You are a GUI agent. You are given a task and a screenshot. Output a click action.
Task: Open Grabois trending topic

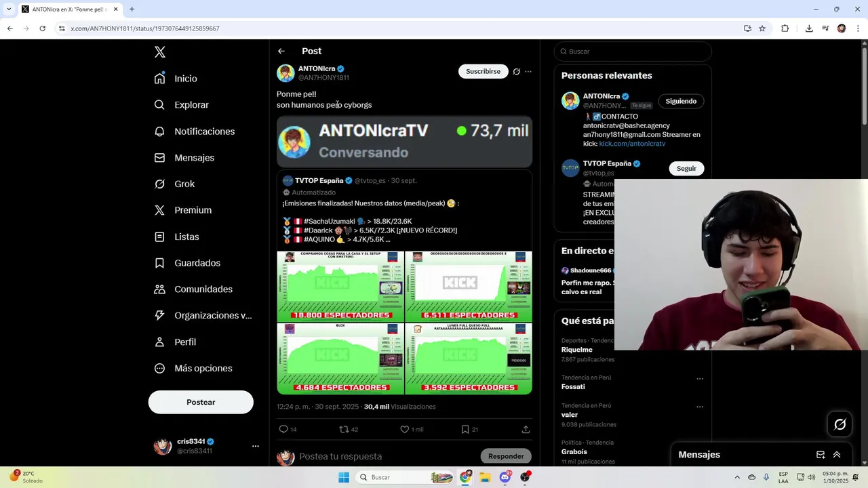coord(574,451)
